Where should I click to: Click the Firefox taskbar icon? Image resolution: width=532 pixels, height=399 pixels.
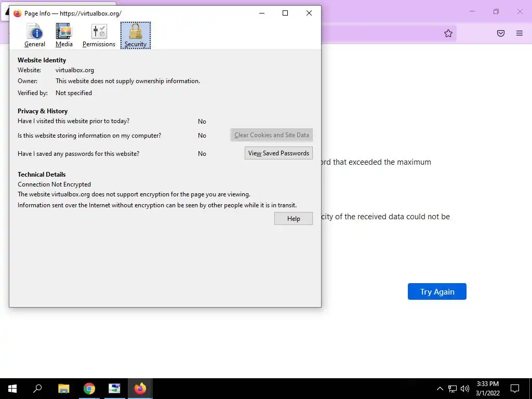coord(140,389)
